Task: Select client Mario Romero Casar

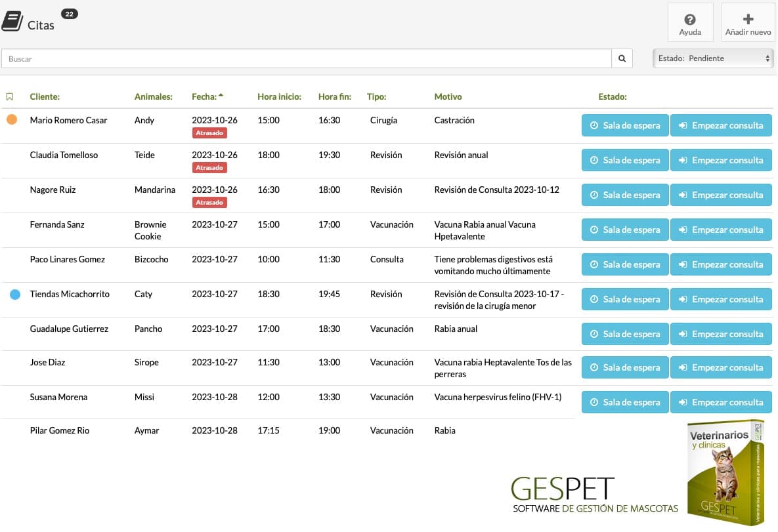Action: pyautogui.click(x=68, y=120)
